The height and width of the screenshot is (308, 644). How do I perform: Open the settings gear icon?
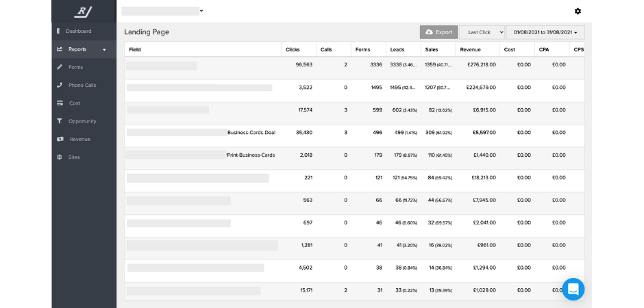pos(578,12)
